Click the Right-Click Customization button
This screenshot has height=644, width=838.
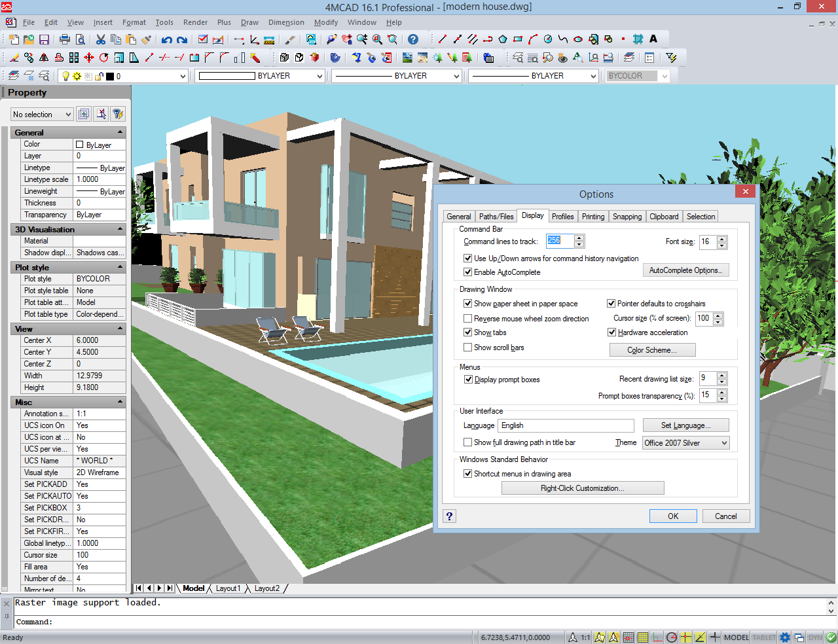(583, 488)
